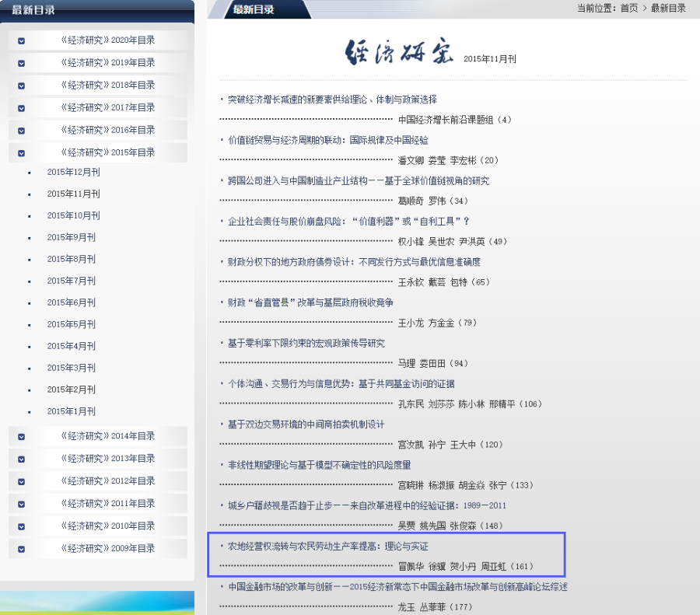The width and height of the screenshot is (700, 615).
Task: Click arrow icon beside 《经济研究》2019年目录
Action: (21, 63)
